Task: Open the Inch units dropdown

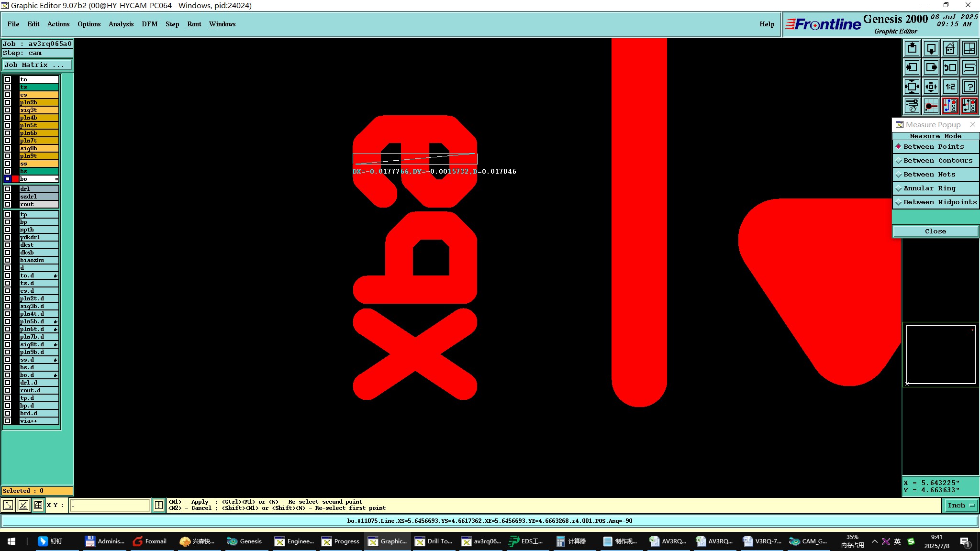Action: [960, 505]
